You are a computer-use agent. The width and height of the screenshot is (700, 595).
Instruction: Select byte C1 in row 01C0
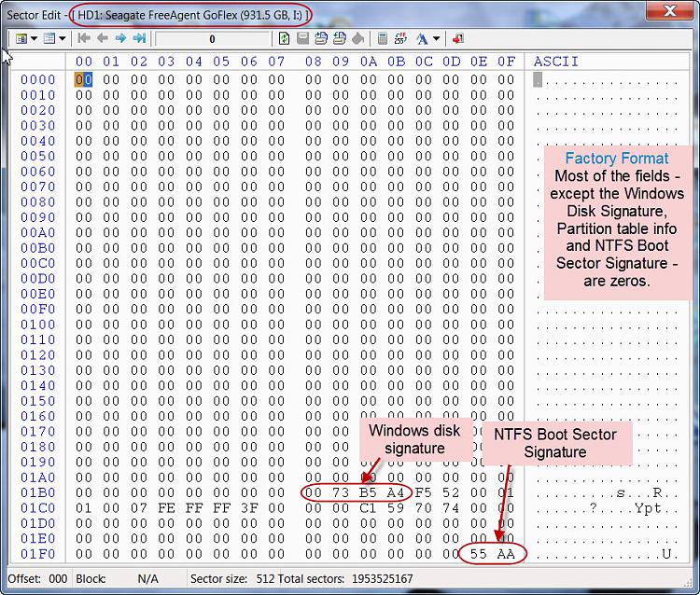(x=369, y=508)
